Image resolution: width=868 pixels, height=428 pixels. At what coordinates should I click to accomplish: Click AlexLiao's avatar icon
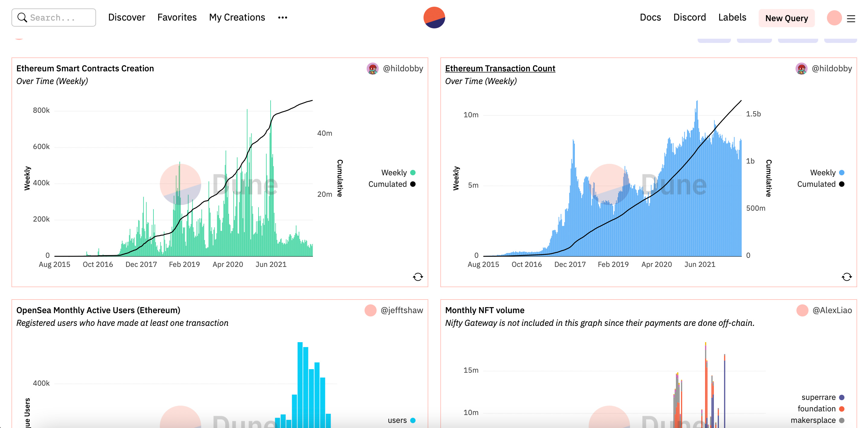(x=802, y=310)
